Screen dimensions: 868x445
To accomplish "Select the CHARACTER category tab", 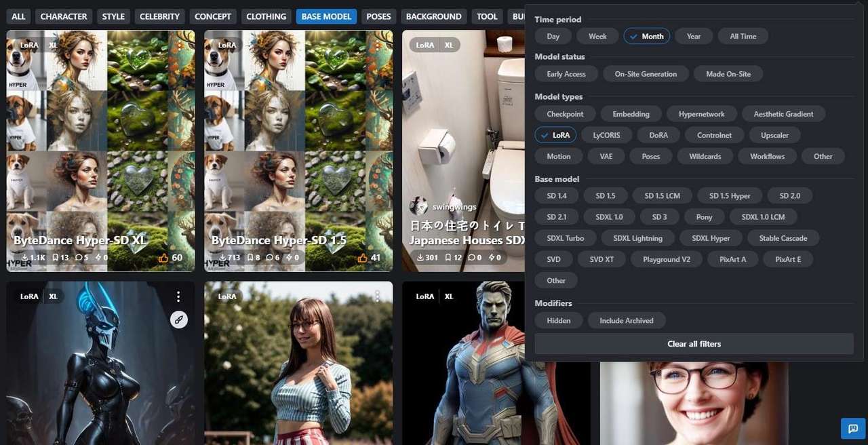I will pyautogui.click(x=64, y=16).
